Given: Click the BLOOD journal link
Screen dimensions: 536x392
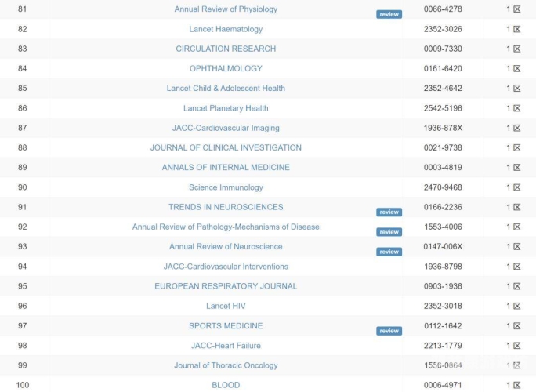Looking at the screenshot, I should 226,385.
